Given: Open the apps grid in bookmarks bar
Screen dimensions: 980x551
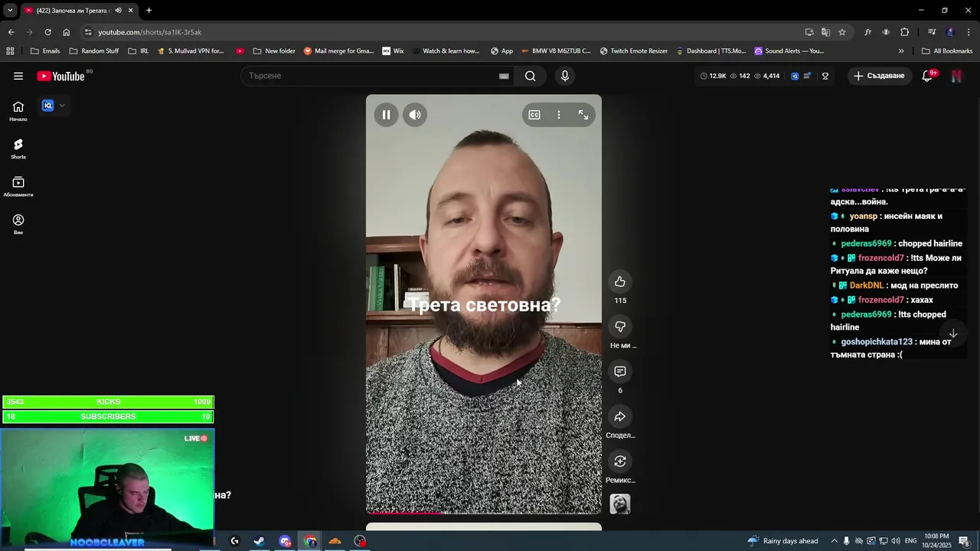Looking at the screenshot, I should pos(10,51).
